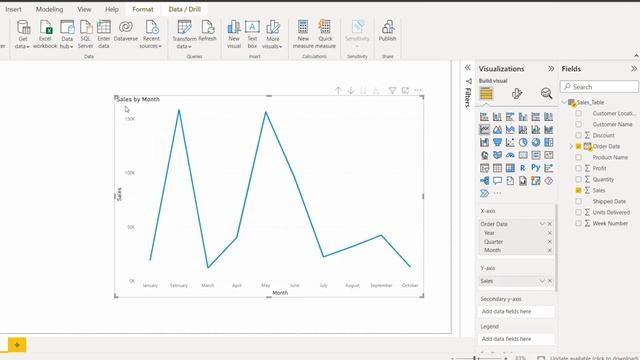The width and height of the screenshot is (640, 360).
Task: Check the Units Delivered field
Action: (578, 212)
